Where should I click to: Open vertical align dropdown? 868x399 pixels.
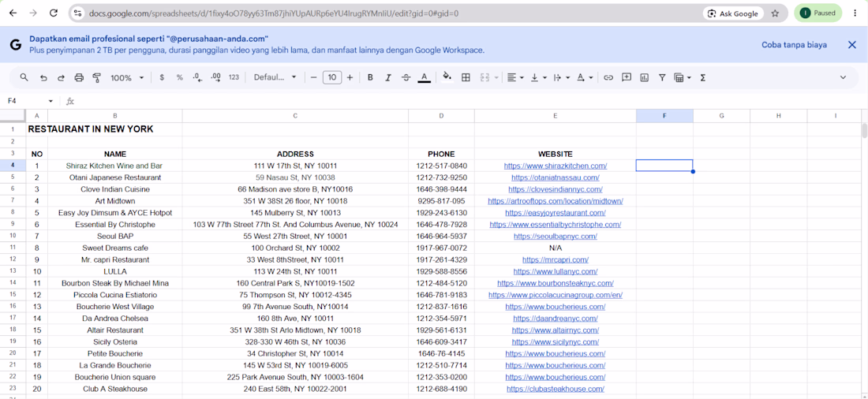[x=539, y=77]
